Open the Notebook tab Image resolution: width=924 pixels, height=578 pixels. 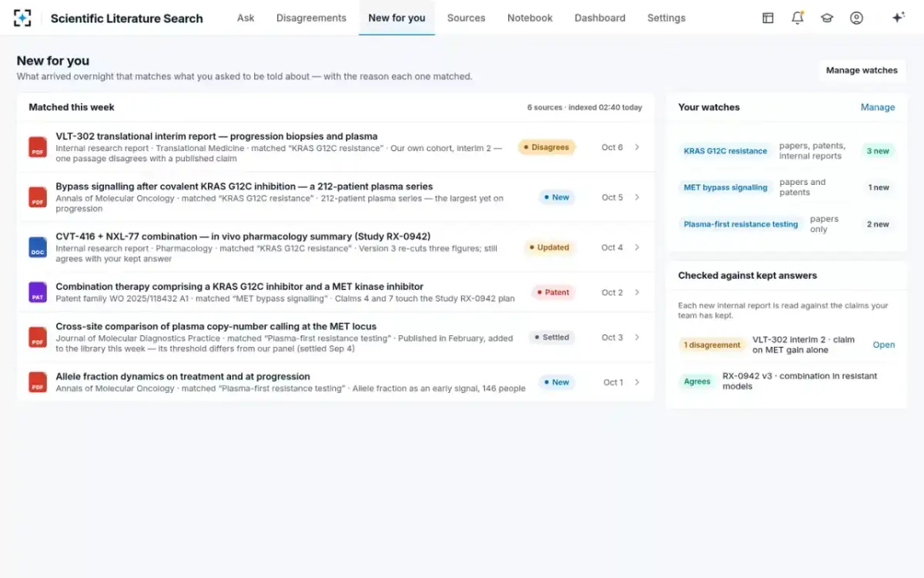pos(530,18)
